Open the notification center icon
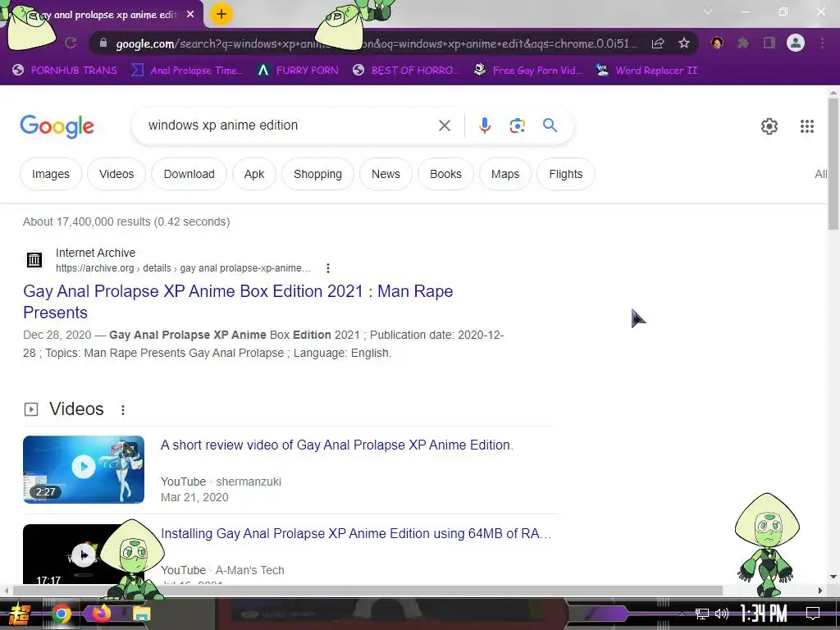The width and height of the screenshot is (840, 630). tap(813, 614)
